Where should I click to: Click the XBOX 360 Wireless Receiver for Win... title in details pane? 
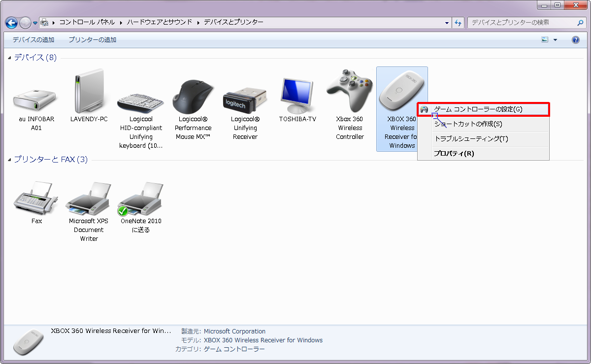click(111, 331)
